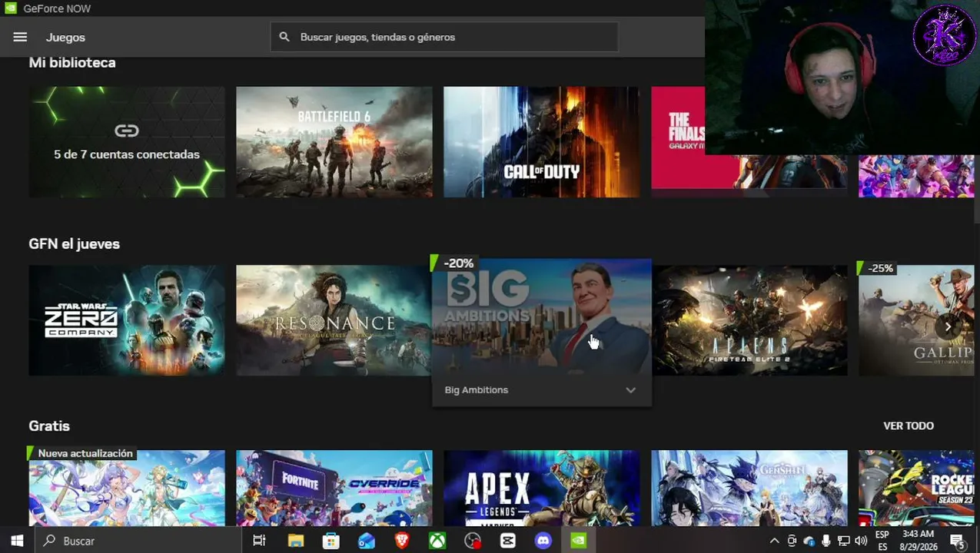980x553 pixels.
Task: Open the Fortnite game tile
Action: click(x=334, y=488)
